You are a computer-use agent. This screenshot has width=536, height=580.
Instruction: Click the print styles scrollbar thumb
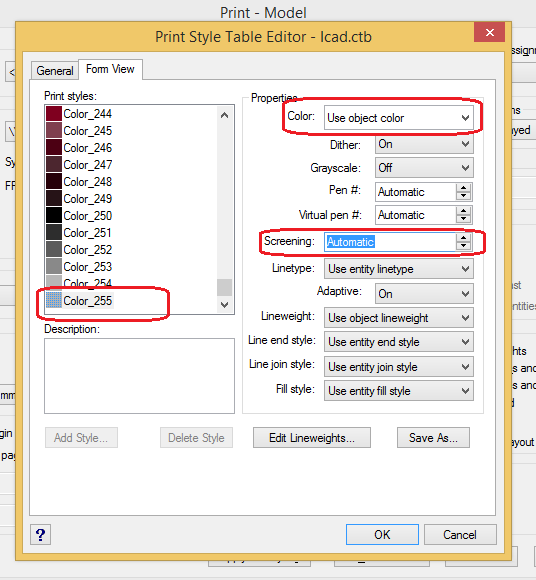pos(224,287)
